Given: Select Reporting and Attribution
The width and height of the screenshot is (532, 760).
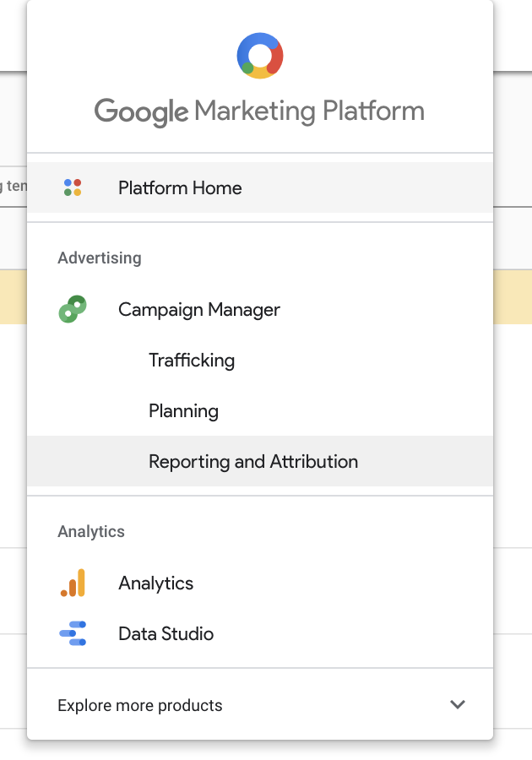Looking at the screenshot, I should pos(260,461).
